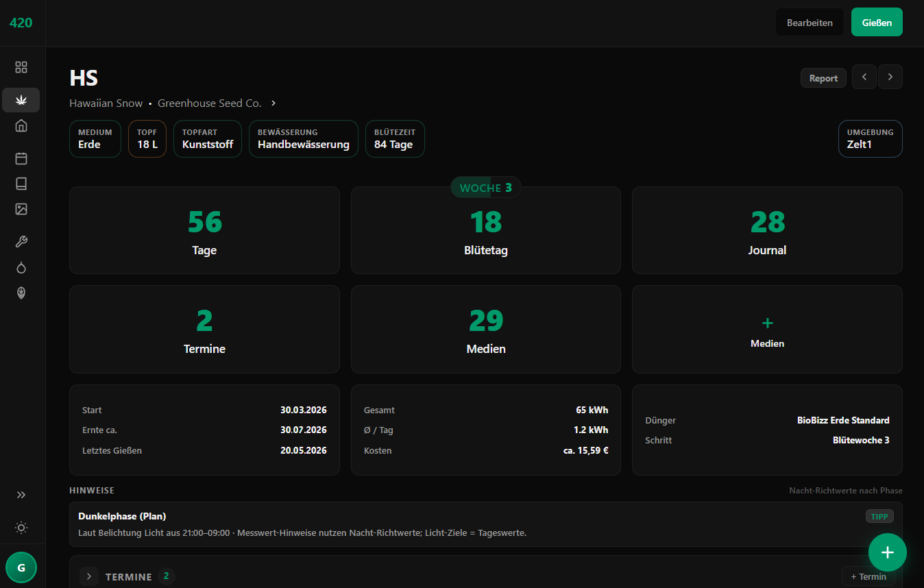Viewport: 924px width, 588px height.
Task: Open the 56 Tage card
Action: pos(204,230)
